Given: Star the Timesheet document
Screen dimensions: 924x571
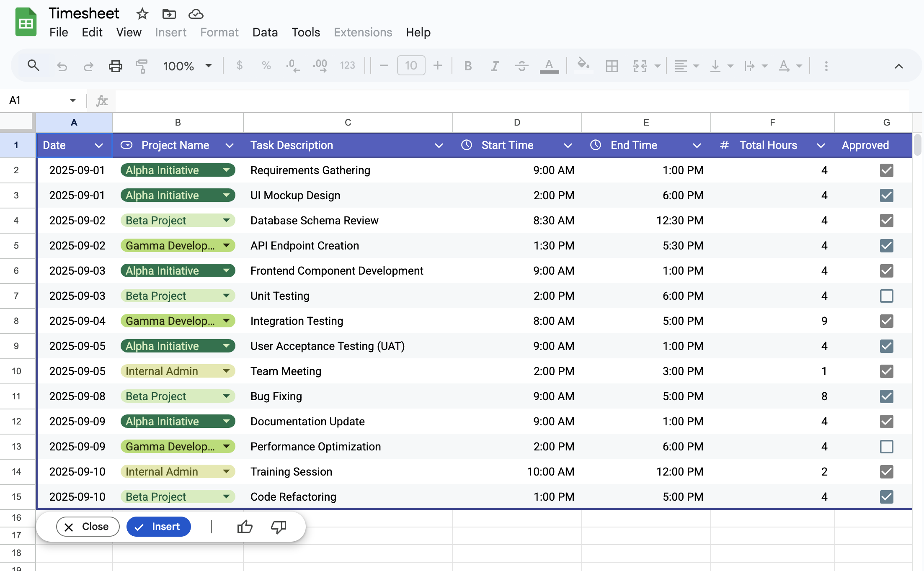Looking at the screenshot, I should [142, 14].
